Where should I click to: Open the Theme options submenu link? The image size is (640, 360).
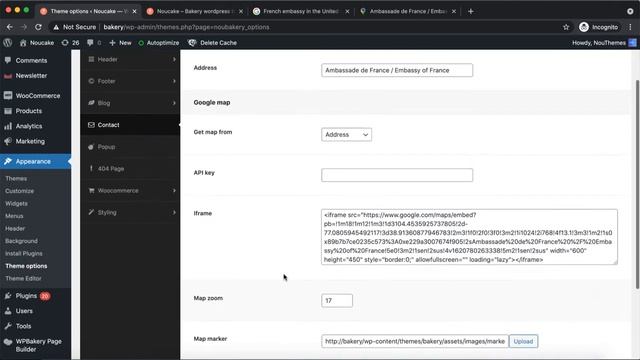point(26,266)
